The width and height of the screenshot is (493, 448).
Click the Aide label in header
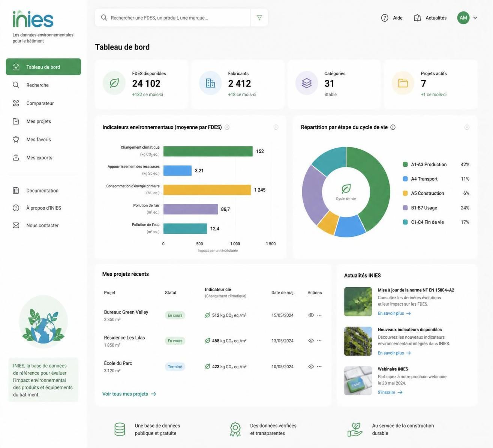coord(398,18)
